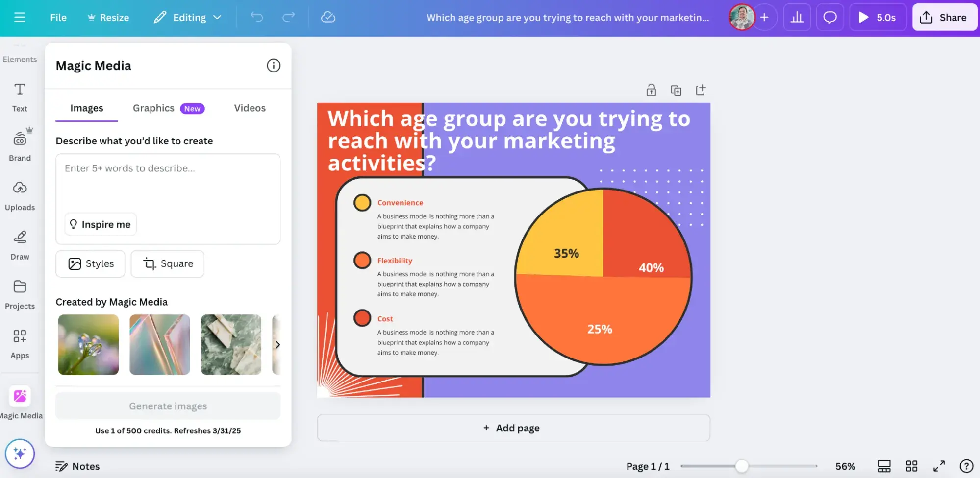The width and height of the screenshot is (980, 478).
Task: Show more Magic Media creations arrow
Action: click(277, 345)
